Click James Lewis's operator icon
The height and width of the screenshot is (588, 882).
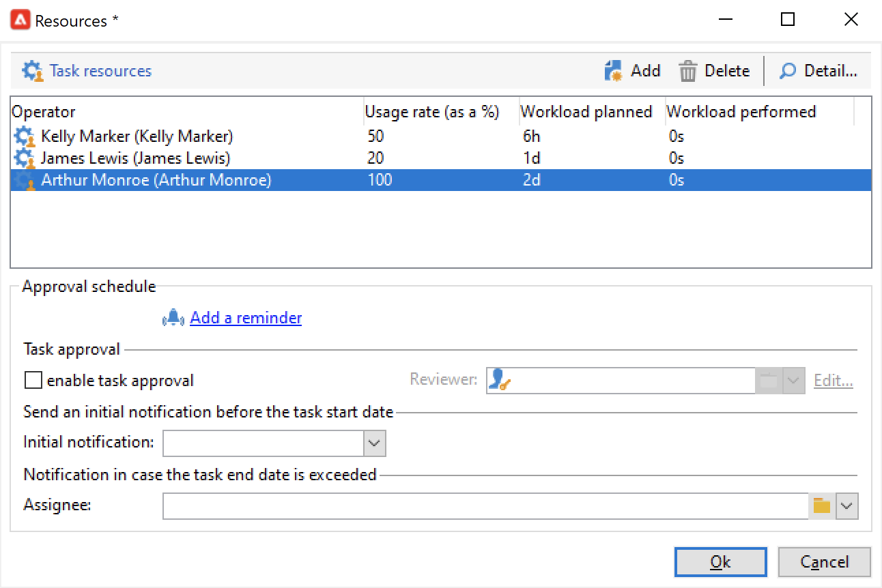[x=25, y=158]
